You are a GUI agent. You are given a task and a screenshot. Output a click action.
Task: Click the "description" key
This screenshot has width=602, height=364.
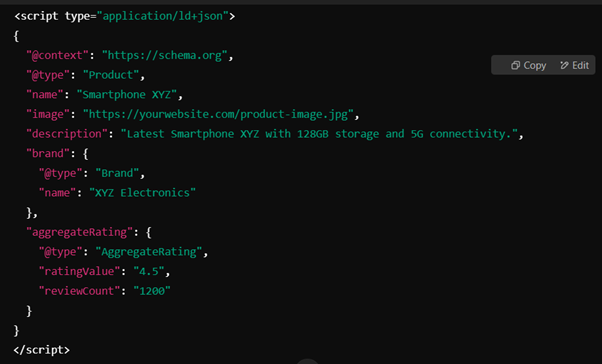[67, 134]
